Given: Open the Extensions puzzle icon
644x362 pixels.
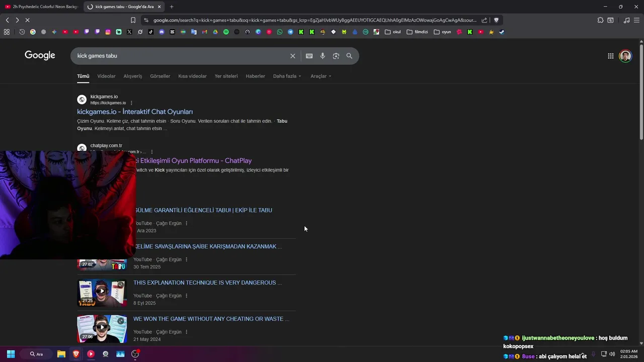Looking at the screenshot, I should pyautogui.click(x=600, y=20).
